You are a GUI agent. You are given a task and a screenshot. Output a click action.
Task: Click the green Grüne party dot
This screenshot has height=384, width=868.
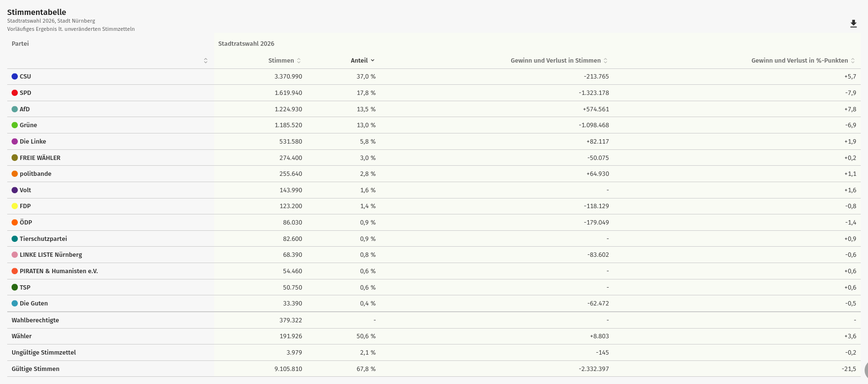[15, 125]
